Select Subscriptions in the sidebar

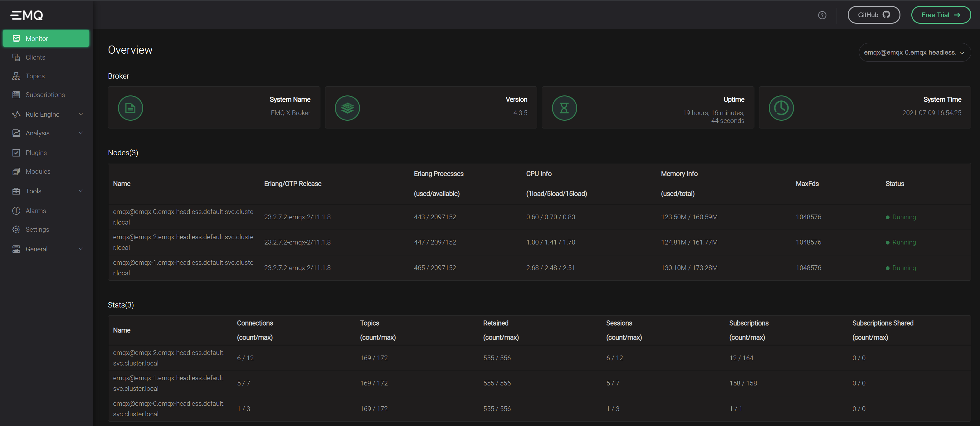45,95
